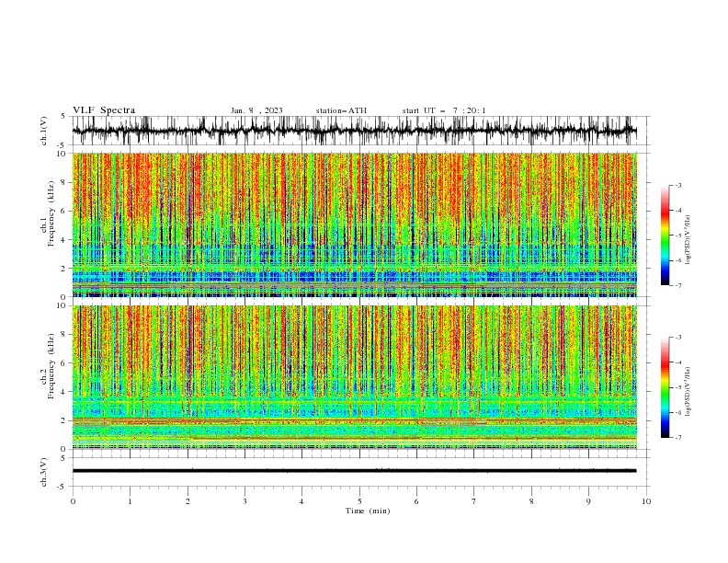Click the ch.1 spectrogram panel

pos(354,224)
